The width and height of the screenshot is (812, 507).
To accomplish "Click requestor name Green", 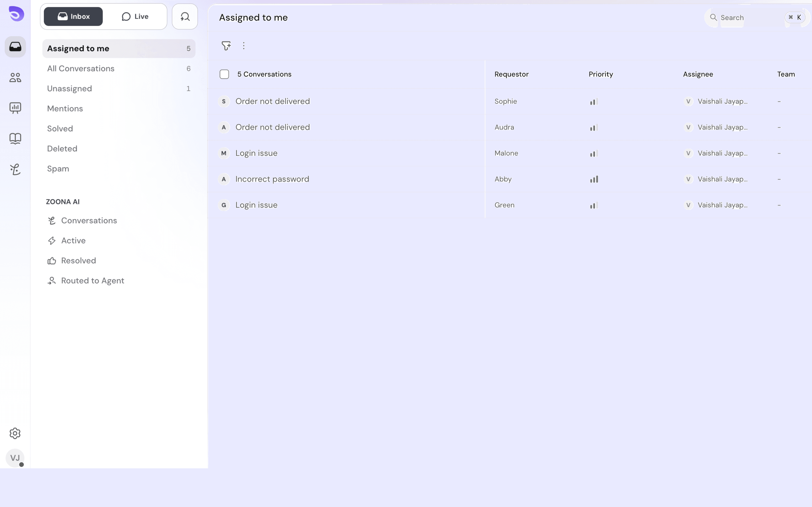I will (504, 205).
